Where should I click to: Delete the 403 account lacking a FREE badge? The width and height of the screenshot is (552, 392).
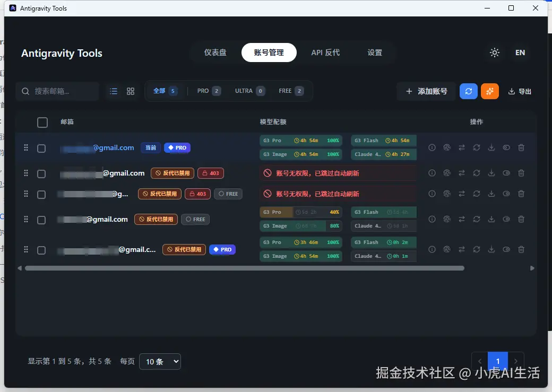tap(521, 173)
